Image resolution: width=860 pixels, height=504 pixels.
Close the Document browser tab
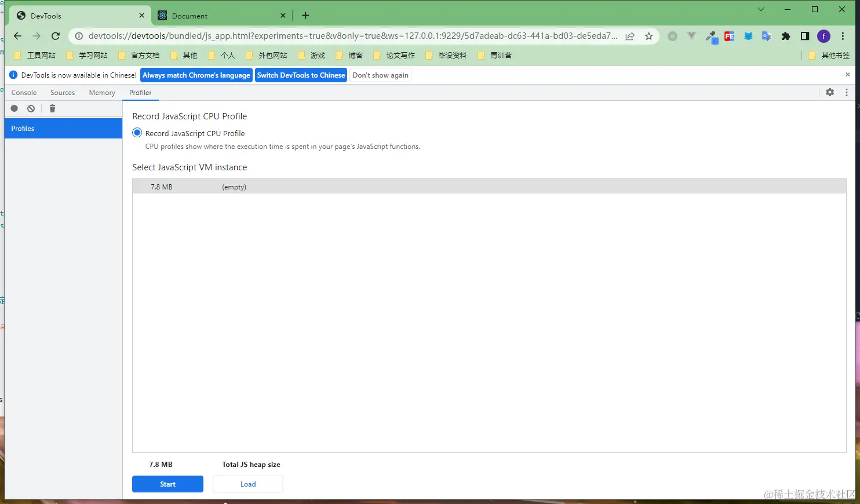tap(283, 16)
